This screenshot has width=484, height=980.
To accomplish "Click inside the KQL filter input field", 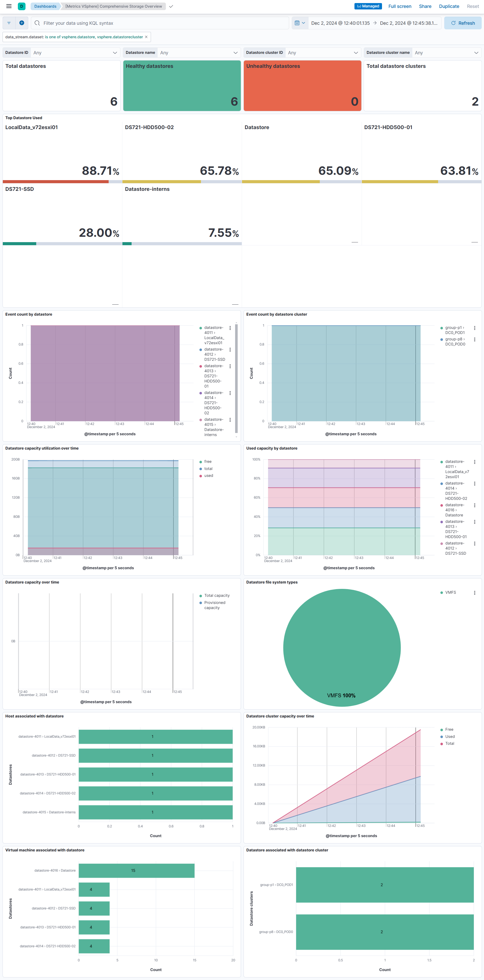I will (152, 23).
